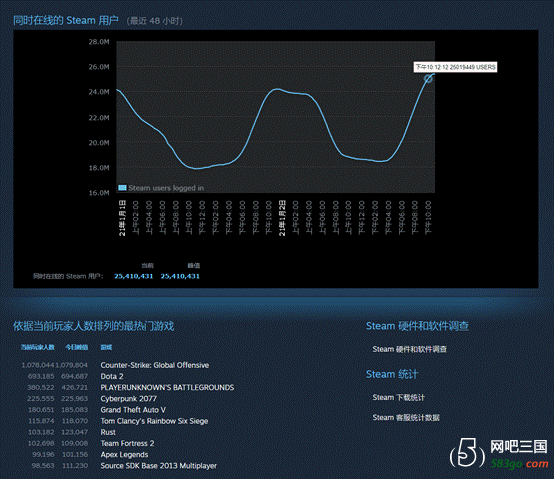554x479 pixels.
Task: Click the 225,555 value for Cyberpunk 2077
Action: tap(41, 399)
